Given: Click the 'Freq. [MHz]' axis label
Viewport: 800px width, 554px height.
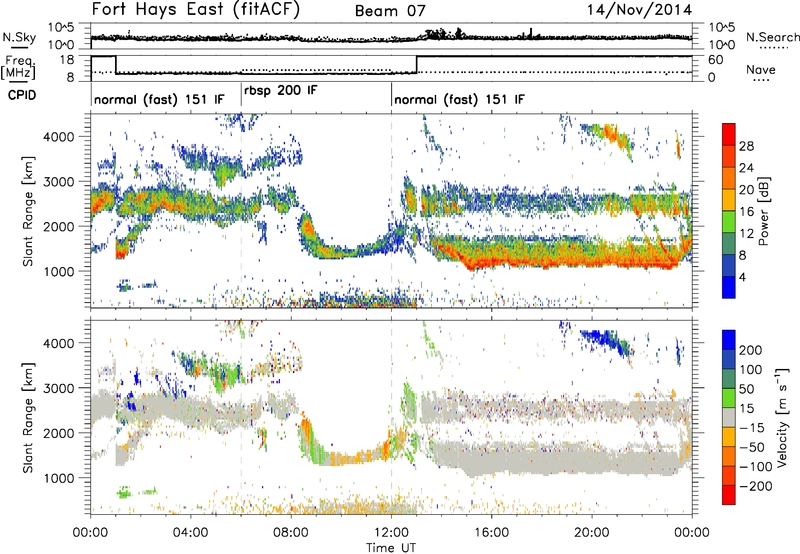Looking at the screenshot, I should (19, 67).
